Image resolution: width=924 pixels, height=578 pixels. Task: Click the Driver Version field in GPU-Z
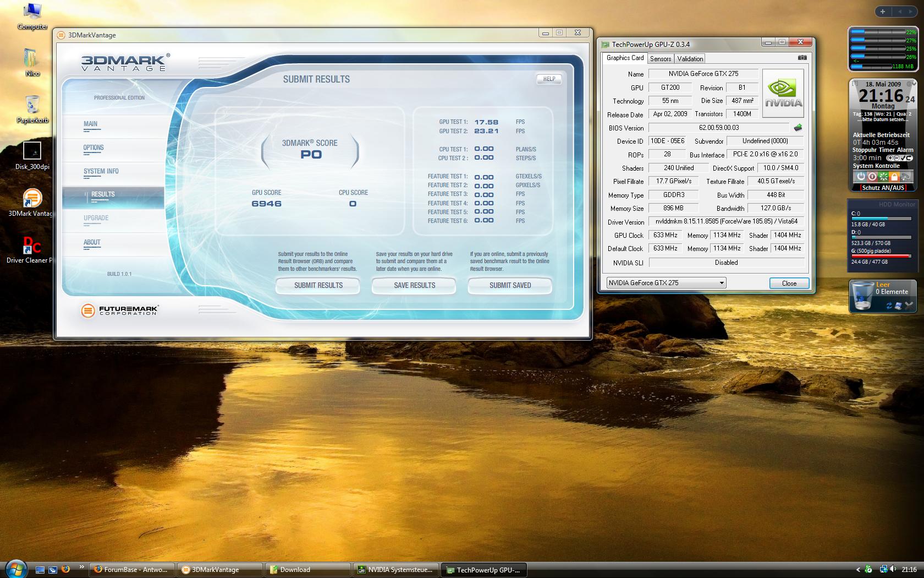point(727,221)
